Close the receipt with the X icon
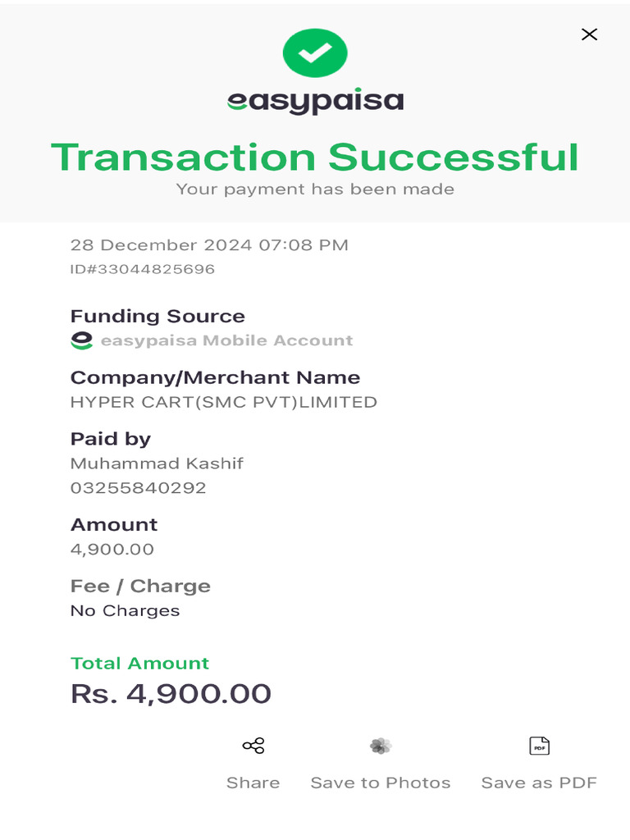This screenshot has width=630, height=840. (x=589, y=34)
